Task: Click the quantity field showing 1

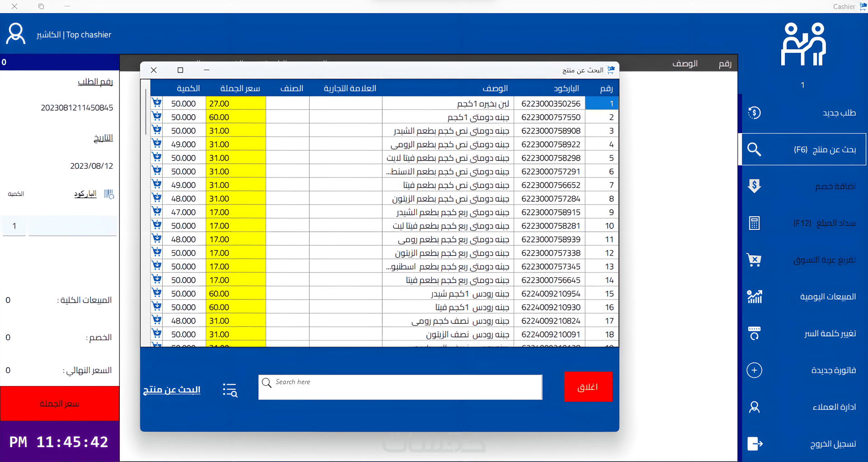Action: (x=14, y=226)
